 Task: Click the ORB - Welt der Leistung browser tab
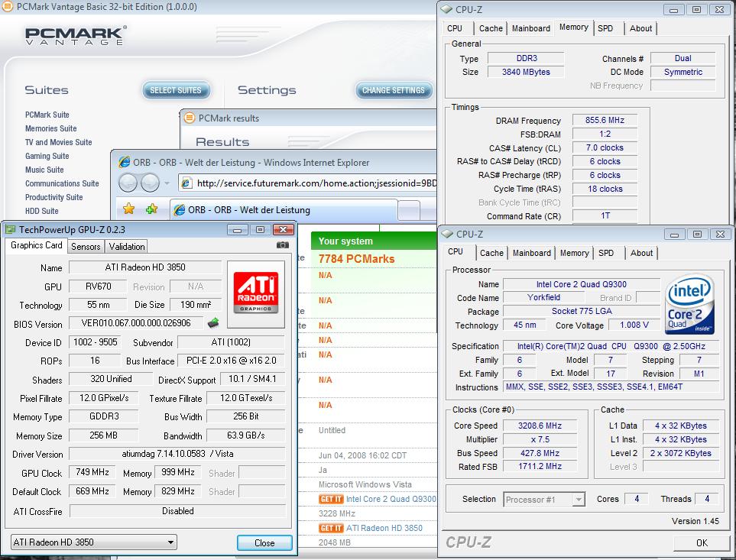(x=284, y=209)
